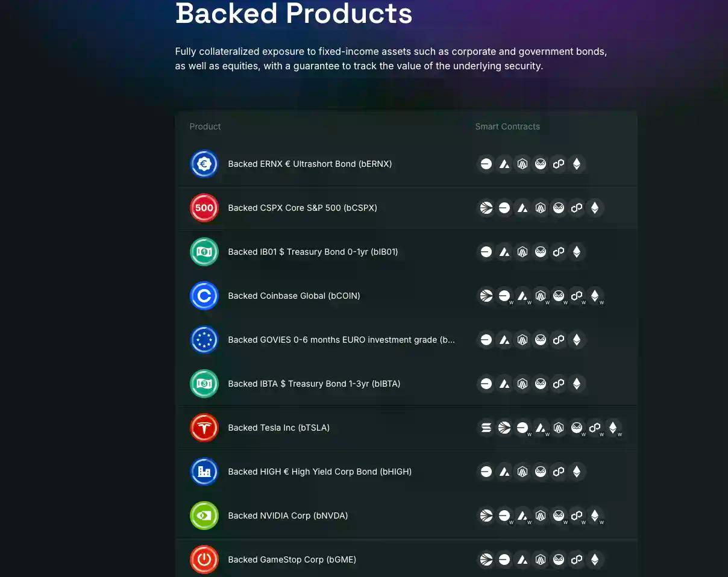Click the blue bHIGH building token icon
728x577 pixels.
pyautogui.click(x=204, y=472)
